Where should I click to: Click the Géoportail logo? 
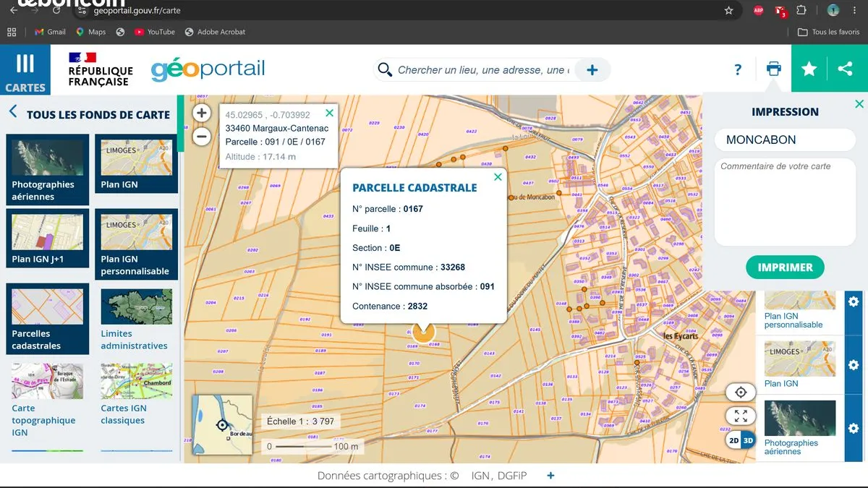tap(208, 69)
